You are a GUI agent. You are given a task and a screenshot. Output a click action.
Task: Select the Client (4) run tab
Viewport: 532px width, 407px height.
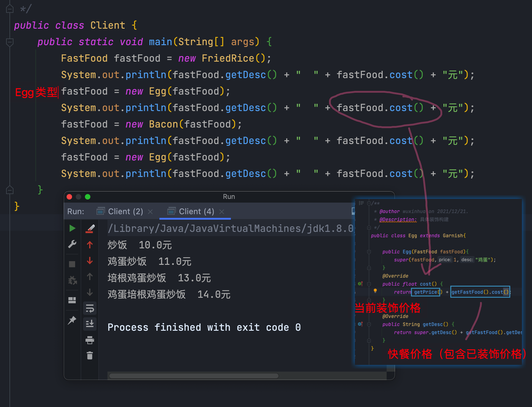191,211
